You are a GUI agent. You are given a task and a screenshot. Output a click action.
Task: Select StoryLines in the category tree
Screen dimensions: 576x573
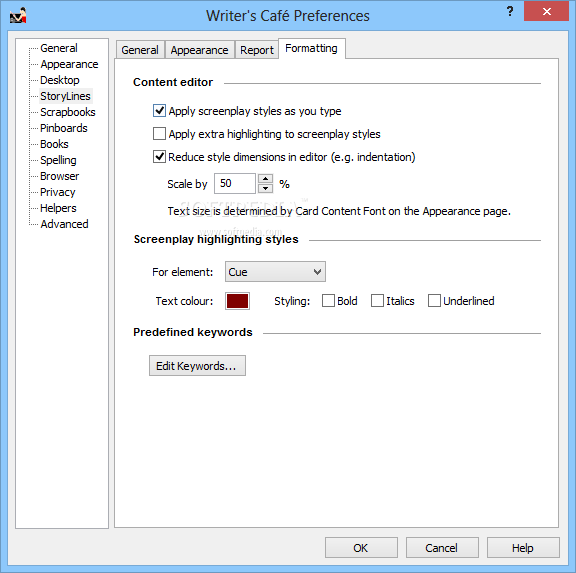[x=65, y=96]
